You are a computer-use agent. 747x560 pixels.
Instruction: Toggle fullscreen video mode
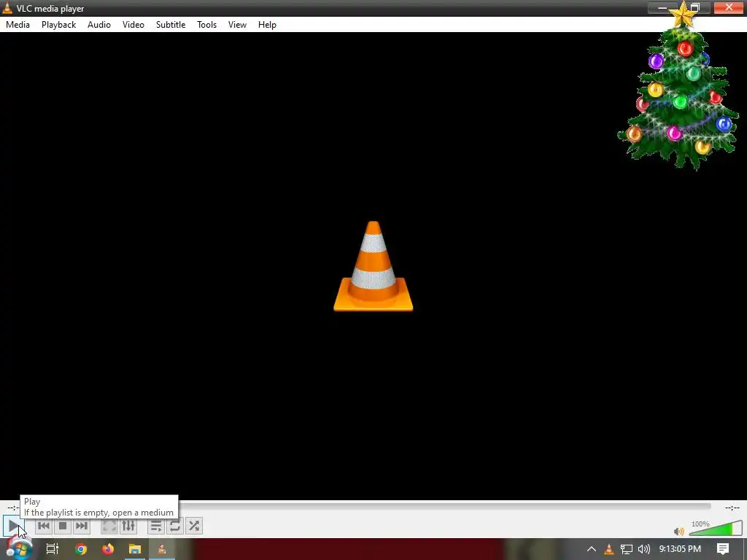[x=109, y=526]
